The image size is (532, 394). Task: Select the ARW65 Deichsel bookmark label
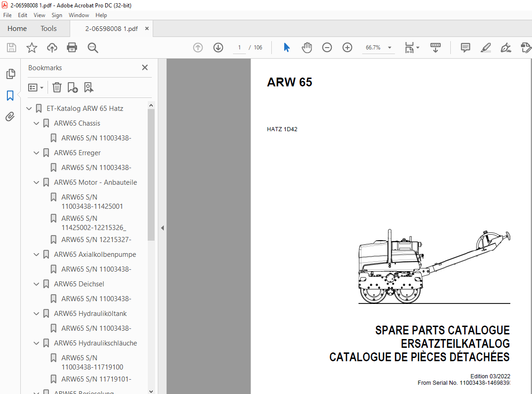click(x=79, y=284)
